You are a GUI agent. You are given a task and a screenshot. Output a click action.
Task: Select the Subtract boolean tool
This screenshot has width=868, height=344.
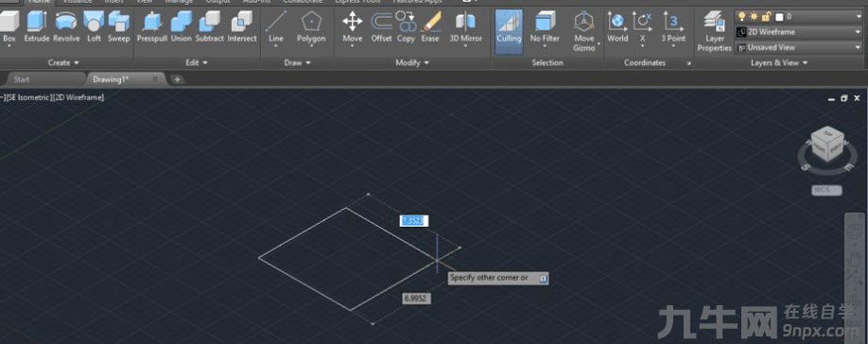[209, 26]
